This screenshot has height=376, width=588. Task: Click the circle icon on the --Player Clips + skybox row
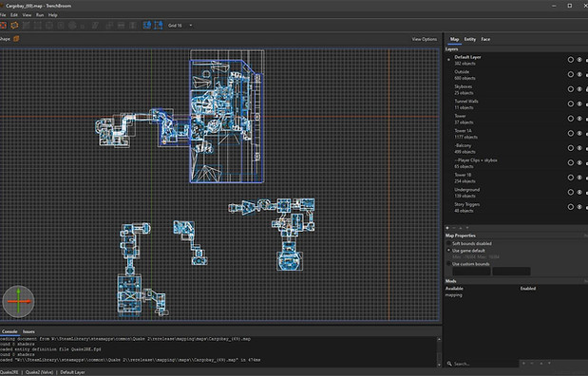click(570, 162)
